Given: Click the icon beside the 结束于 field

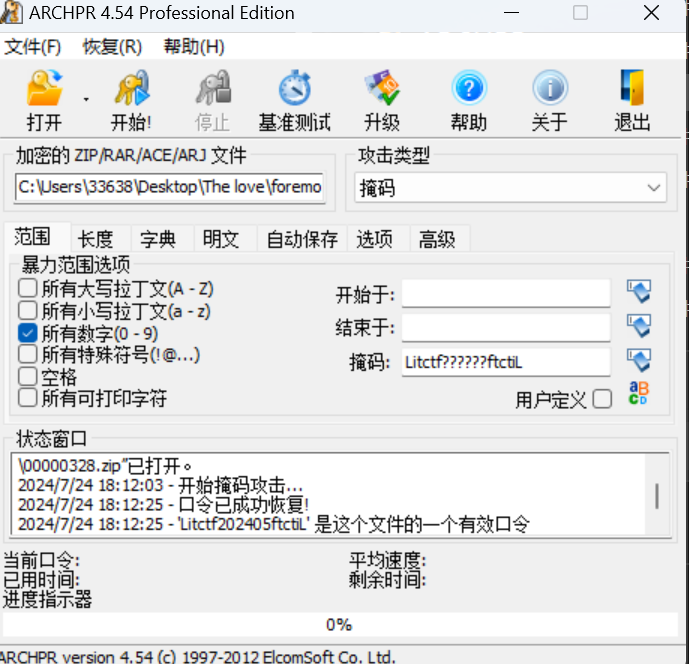Looking at the screenshot, I should click(638, 326).
